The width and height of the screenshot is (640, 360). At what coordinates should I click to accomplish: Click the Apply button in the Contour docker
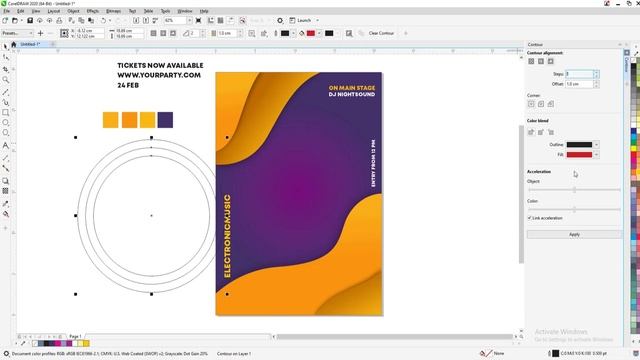pyautogui.click(x=574, y=234)
